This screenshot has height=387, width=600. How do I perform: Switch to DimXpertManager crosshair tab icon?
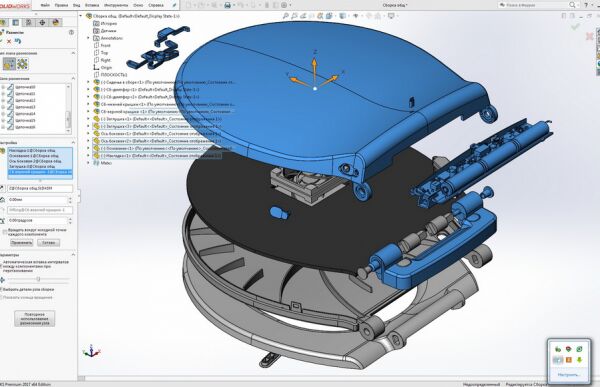(x=42, y=23)
